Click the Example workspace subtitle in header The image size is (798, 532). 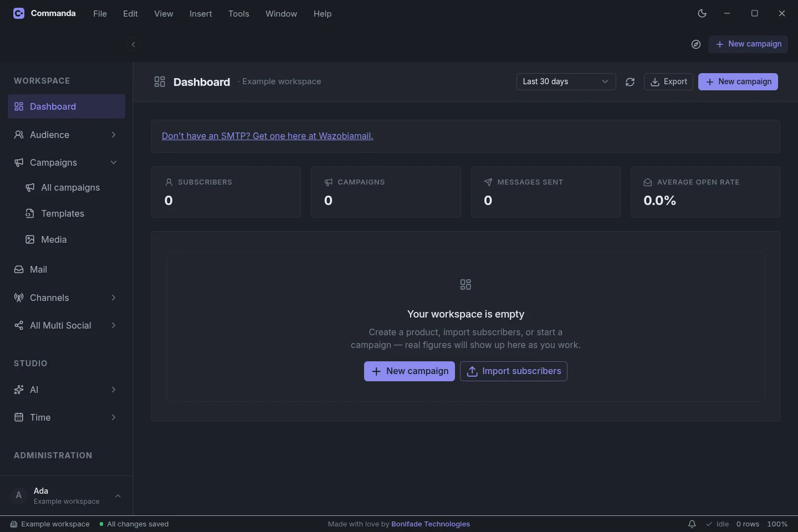pyautogui.click(x=282, y=81)
